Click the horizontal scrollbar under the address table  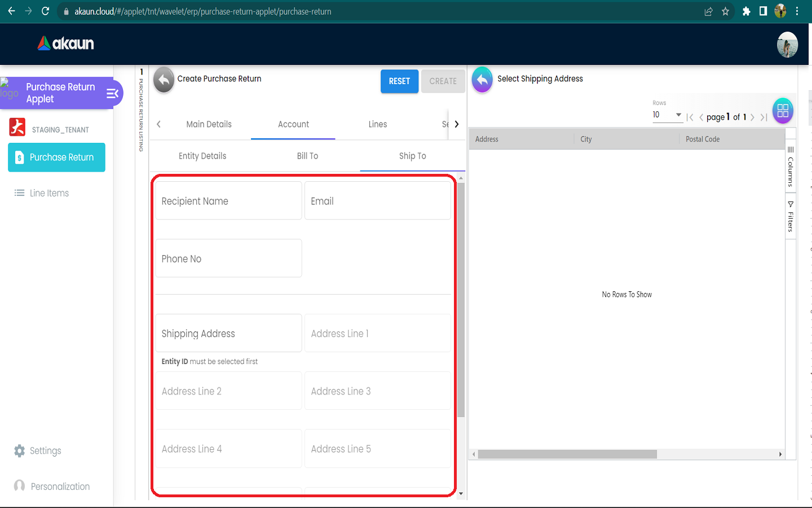pyautogui.click(x=567, y=454)
